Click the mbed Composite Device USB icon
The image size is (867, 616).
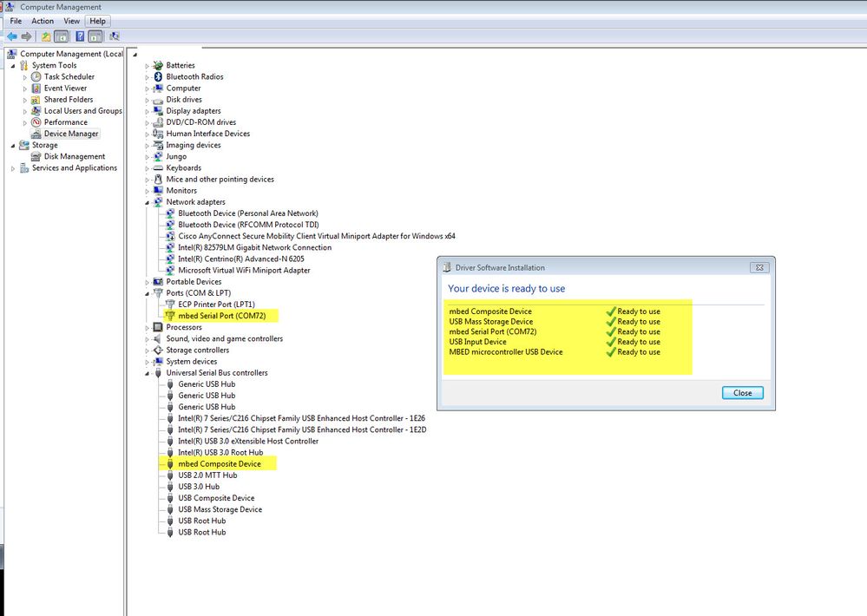click(x=170, y=464)
